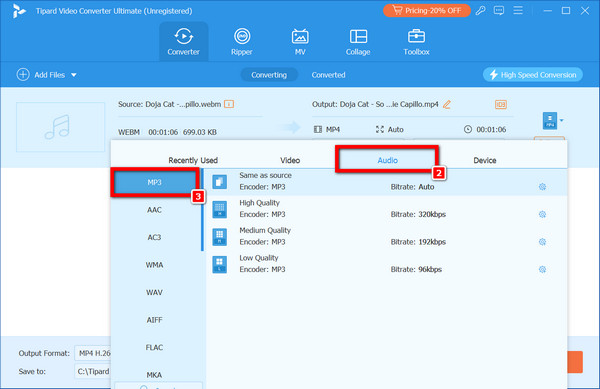Expand the output format dropdown arrow

(561, 120)
